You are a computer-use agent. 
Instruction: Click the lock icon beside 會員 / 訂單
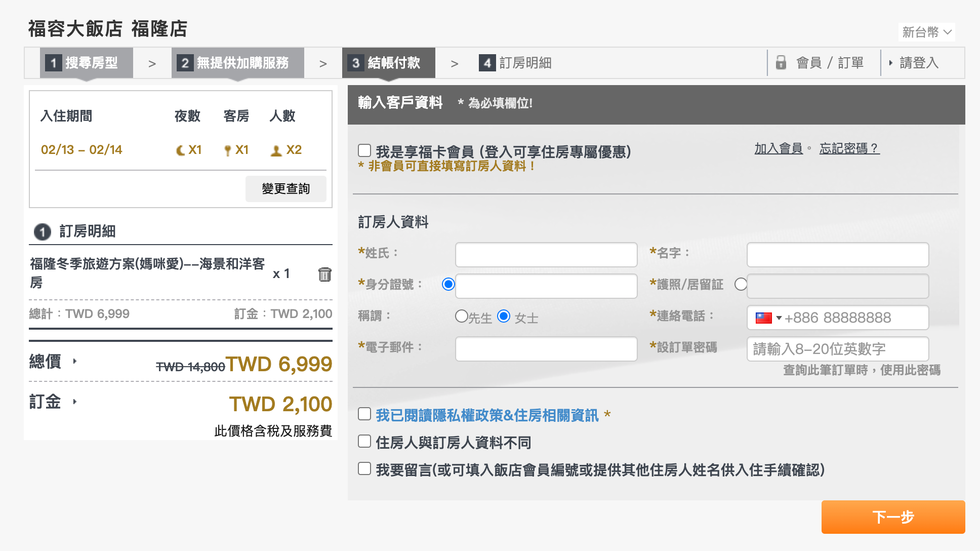781,63
